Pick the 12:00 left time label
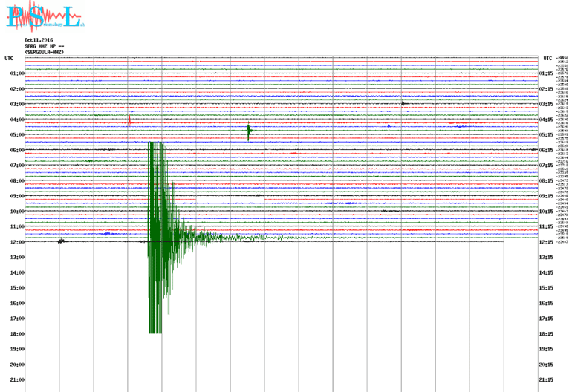The height and width of the screenshot is (392, 572). [x=17, y=242]
